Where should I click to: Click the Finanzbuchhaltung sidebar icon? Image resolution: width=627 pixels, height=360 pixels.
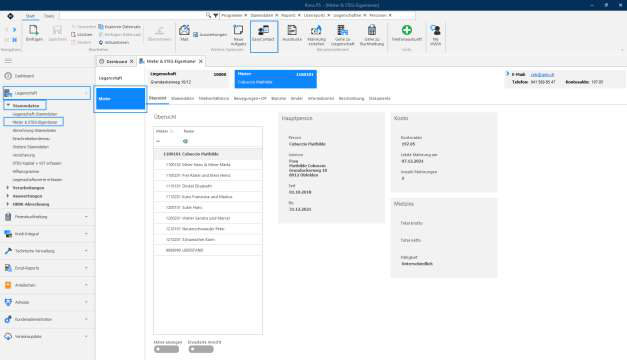tap(8, 216)
